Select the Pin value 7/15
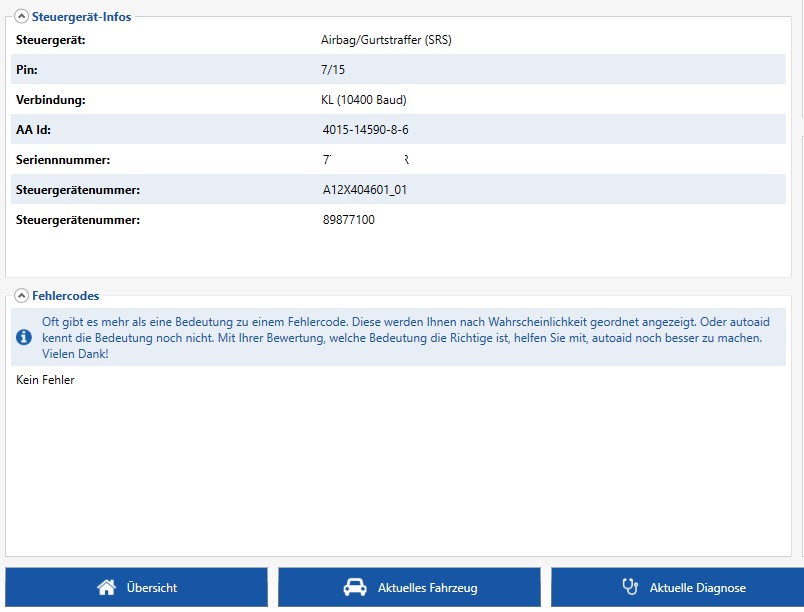Viewport: 804px width, 612px height. [x=333, y=70]
